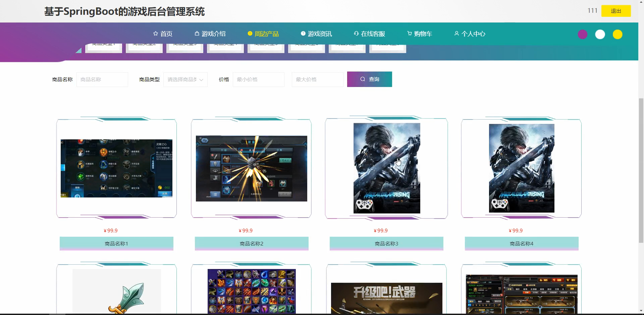Open the 购物车 shopping cart page
Image resolution: width=644 pixels, height=315 pixels.
(420, 34)
